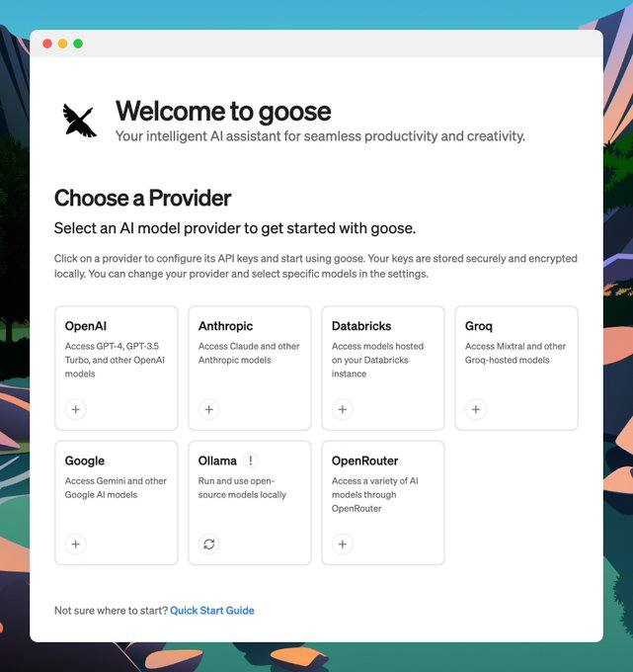Select the Databricks provider card title
The image size is (633, 672).
point(361,326)
